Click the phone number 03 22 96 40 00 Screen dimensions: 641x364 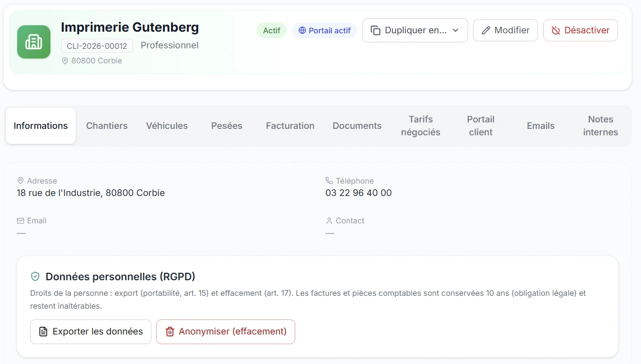[x=359, y=193]
